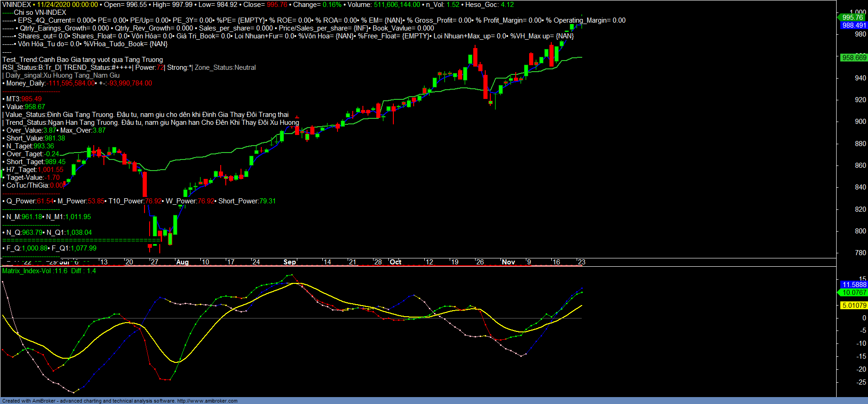Click the Sep month label on timeline

(289, 262)
